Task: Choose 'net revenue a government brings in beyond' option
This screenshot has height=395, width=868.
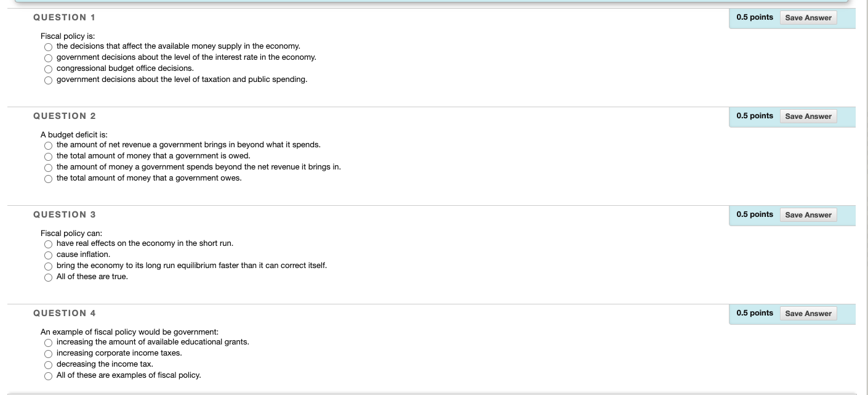Action: coord(48,145)
